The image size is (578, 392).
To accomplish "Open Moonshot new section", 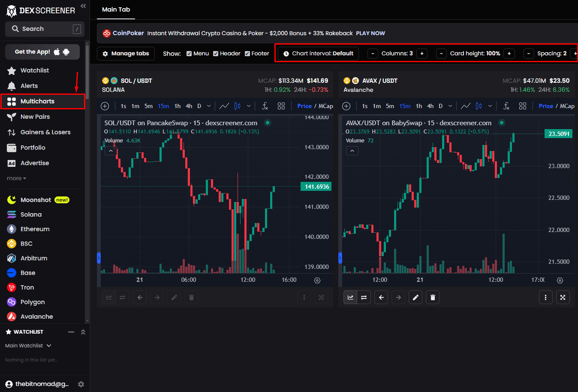I will click(38, 200).
